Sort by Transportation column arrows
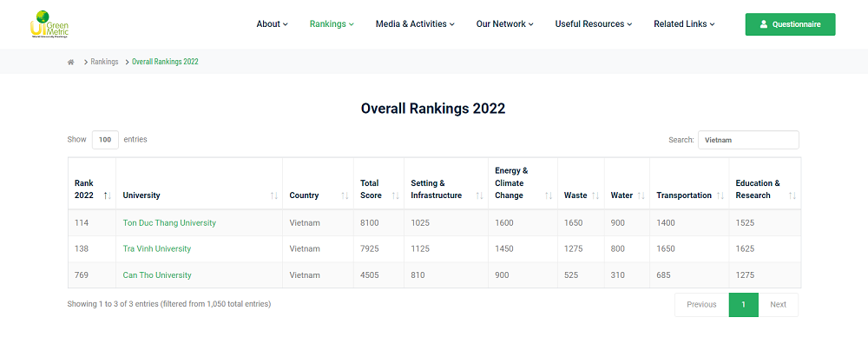The width and height of the screenshot is (868, 344). click(720, 195)
